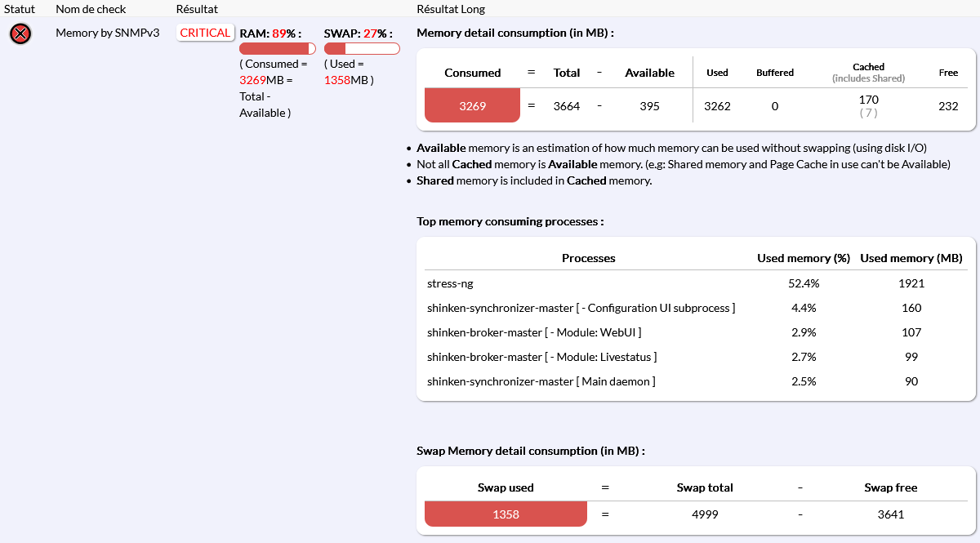Click the Résultat column header
The height and width of the screenshot is (543, 980).
[x=197, y=9]
